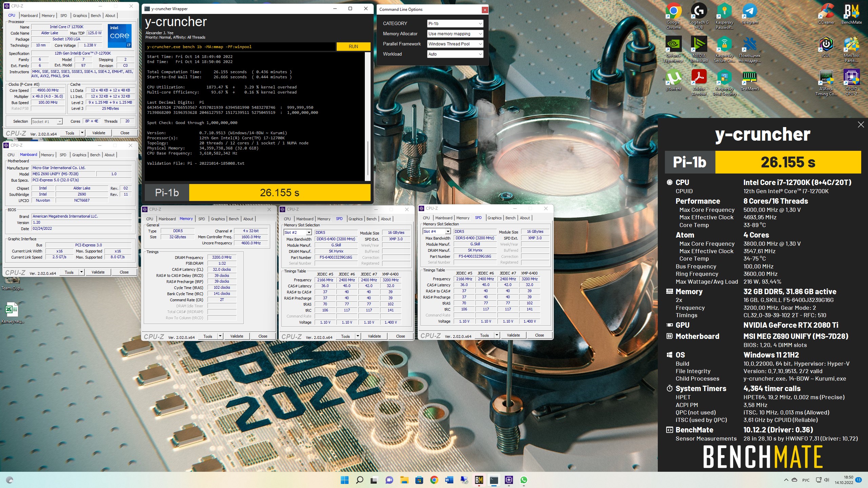Open Kaspersky Secure Connection desktop icon
This screenshot has height=488, width=868.
[x=724, y=49]
